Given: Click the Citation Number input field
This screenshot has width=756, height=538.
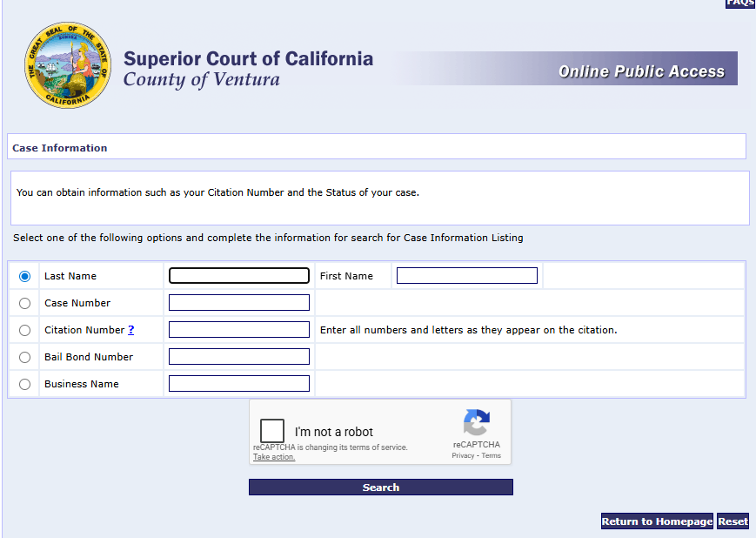Looking at the screenshot, I should pos(239,330).
